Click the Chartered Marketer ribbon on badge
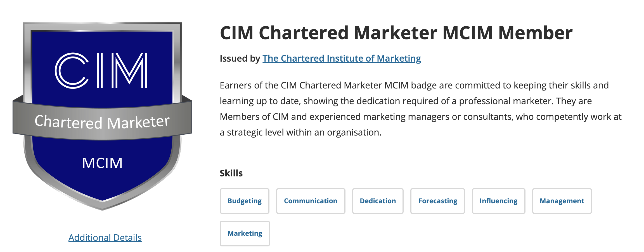The image size is (644, 252). [102, 122]
